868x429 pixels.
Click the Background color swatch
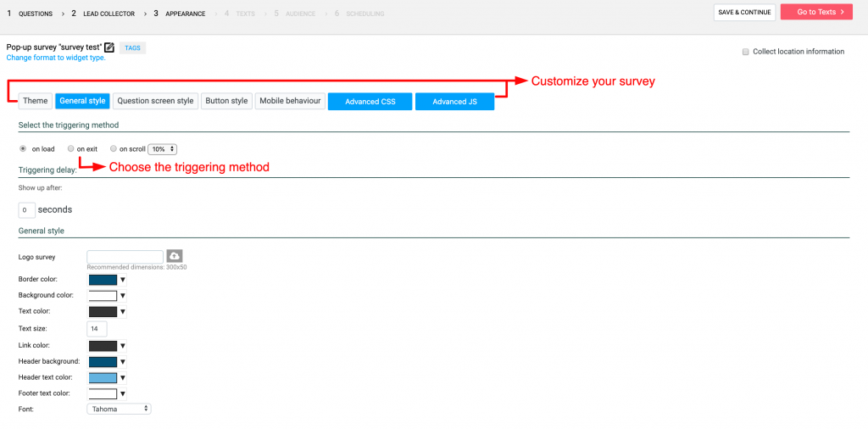coord(103,296)
